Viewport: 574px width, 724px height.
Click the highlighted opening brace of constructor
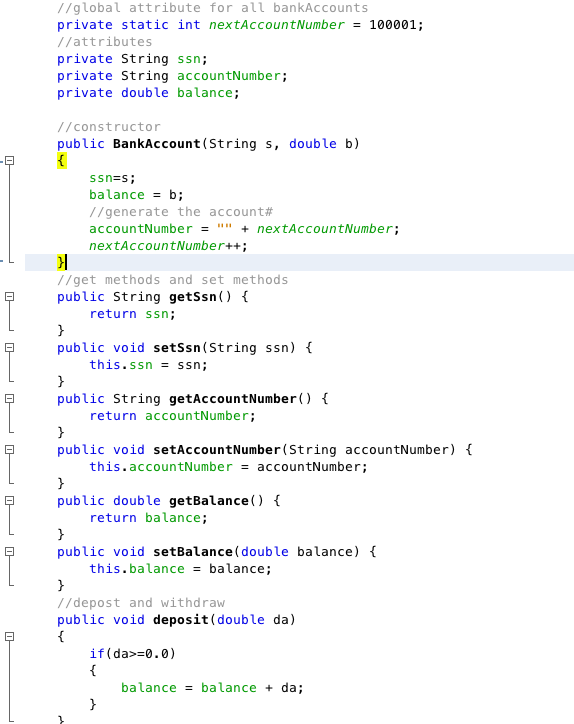(x=61, y=161)
